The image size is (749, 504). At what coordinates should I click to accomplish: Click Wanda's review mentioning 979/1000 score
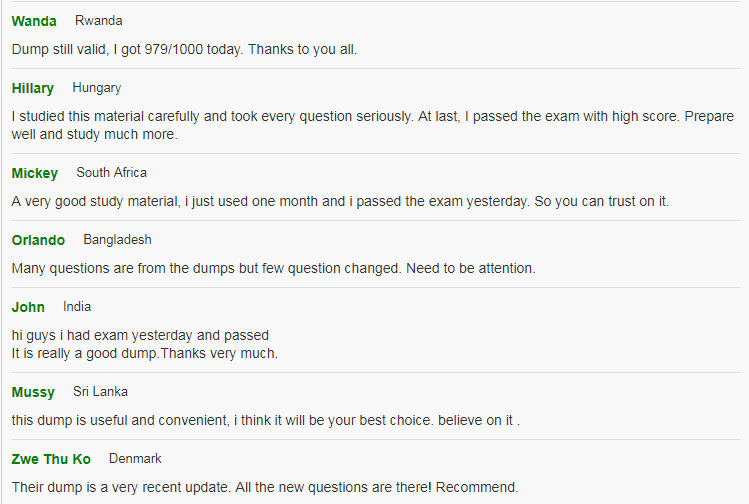click(x=184, y=49)
